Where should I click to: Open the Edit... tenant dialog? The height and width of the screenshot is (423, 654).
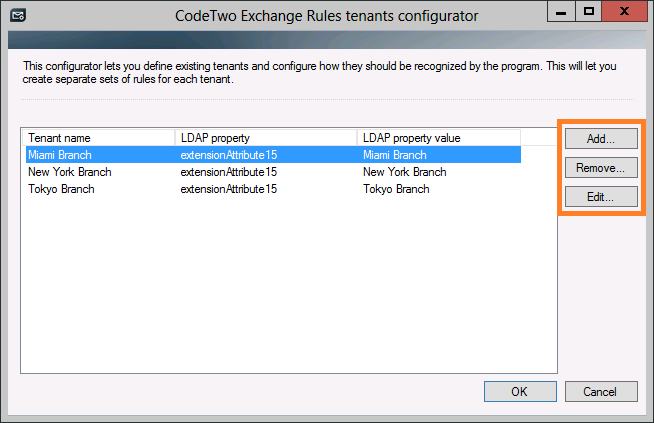[601, 196]
